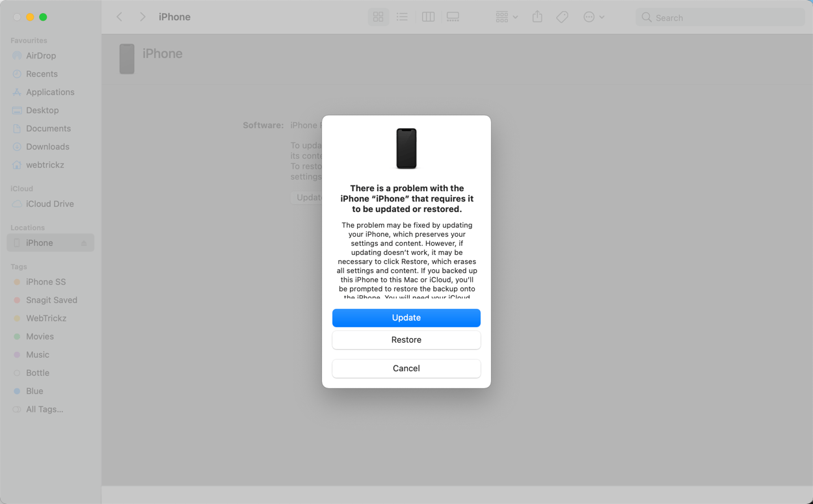This screenshot has width=813, height=504.
Task: Click the Finder search field
Action: coord(721,18)
